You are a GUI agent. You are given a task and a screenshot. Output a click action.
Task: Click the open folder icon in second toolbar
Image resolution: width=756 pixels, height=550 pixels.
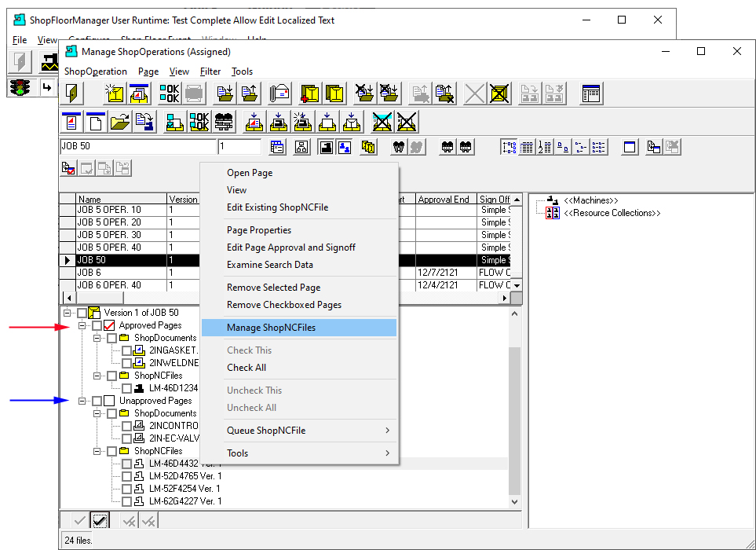(x=120, y=122)
